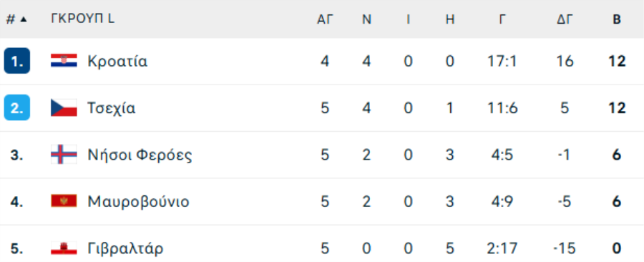
Task: Click the Montenegro flag icon
Action: point(64,201)
